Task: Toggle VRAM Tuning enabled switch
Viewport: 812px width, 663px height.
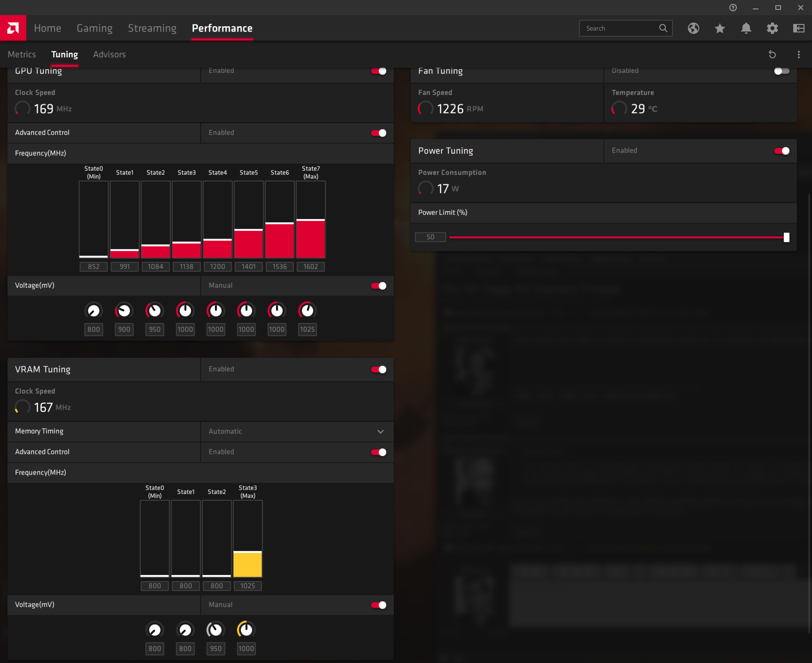Action: (x=379, y=370)
